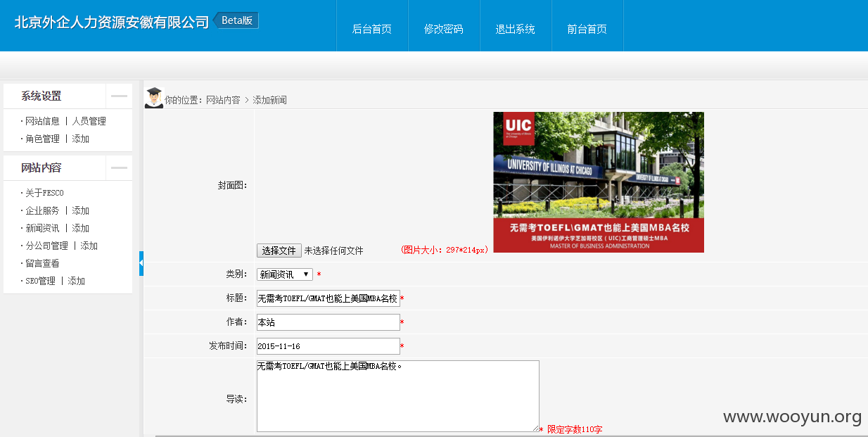Image resolution: width=868 pixels, height=437 pixels.
Task: Click 退出系统 to log out
Action: pos(516,29)
